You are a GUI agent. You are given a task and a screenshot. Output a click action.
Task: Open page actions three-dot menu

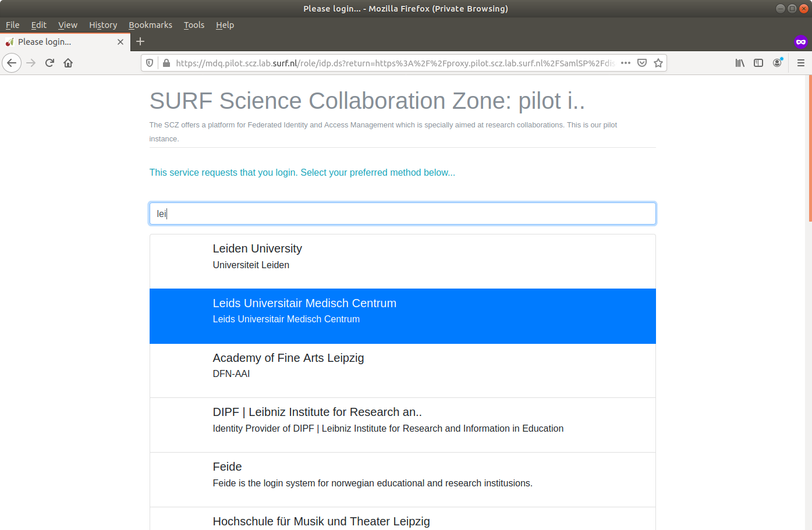[626, 63]
